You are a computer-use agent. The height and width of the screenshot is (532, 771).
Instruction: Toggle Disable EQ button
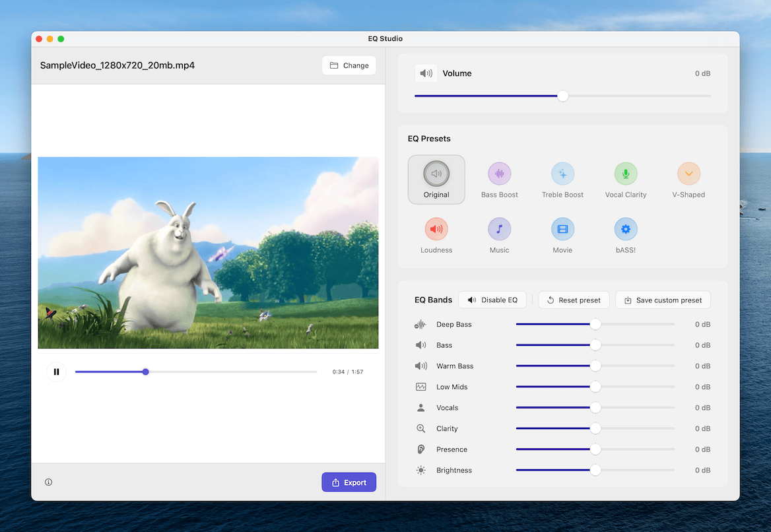492,300
